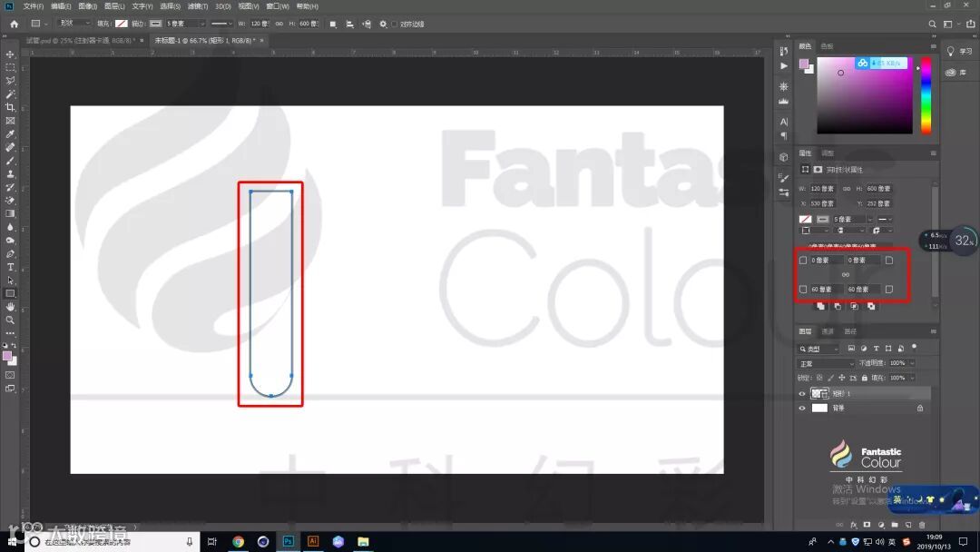Select the Dodge tool
This screenshot has width=980, height=552.
(10, 240)
